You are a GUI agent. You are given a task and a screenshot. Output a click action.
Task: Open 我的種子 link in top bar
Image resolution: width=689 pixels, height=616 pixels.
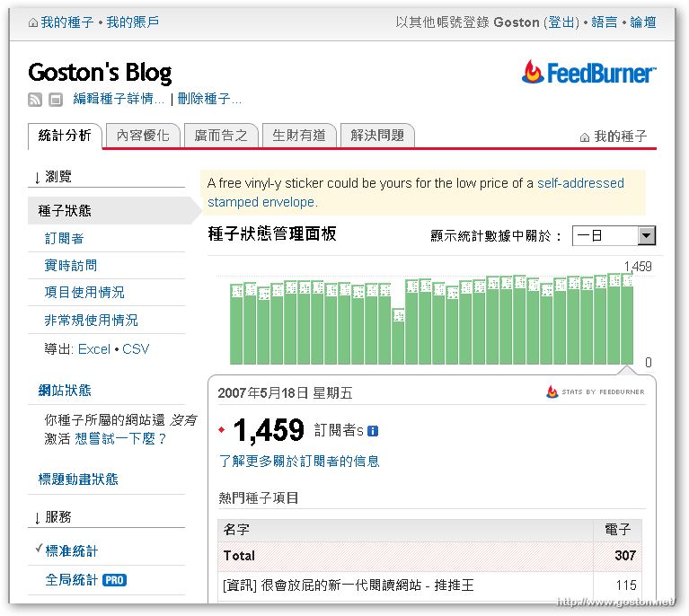(67, 22)
